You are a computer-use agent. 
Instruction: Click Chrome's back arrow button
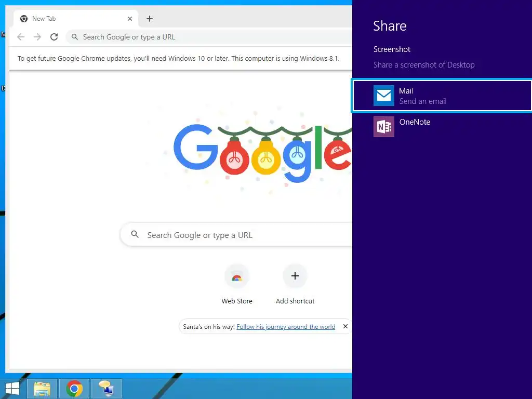coord(21,37)
